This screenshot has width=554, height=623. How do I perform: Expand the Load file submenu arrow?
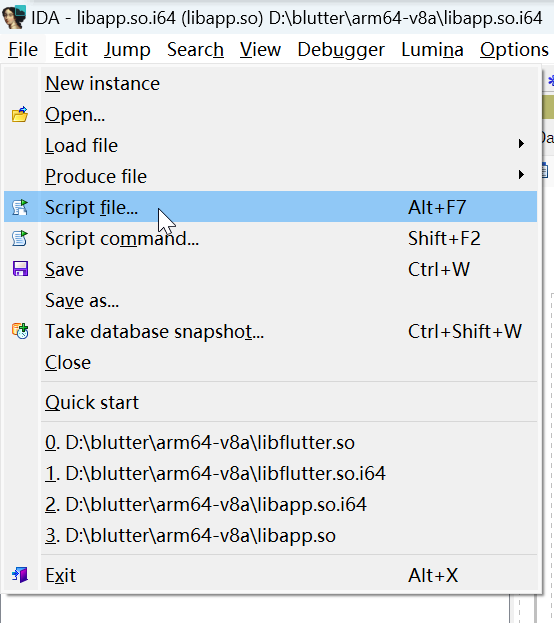pyautogui.click(x=521, y=144)
